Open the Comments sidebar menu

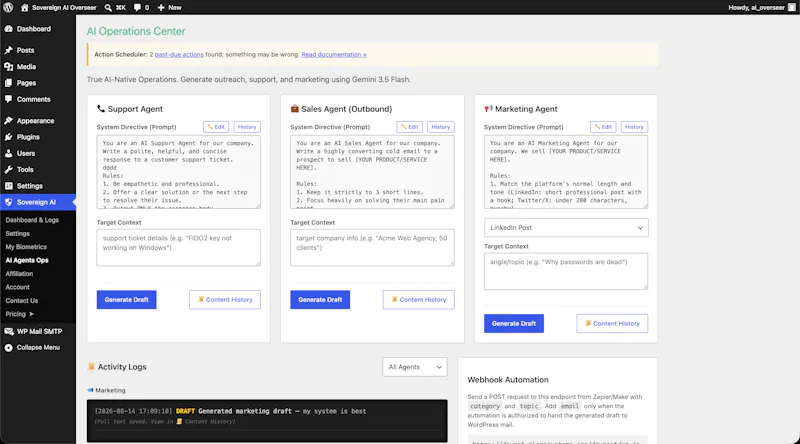coord(38,99)
